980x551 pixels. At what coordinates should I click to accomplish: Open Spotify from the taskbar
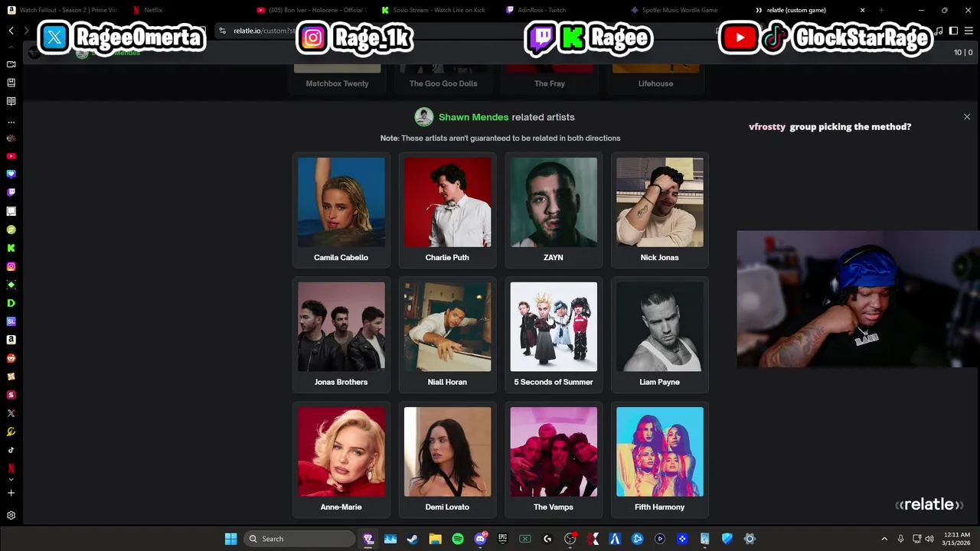click(x=457, y=539)
